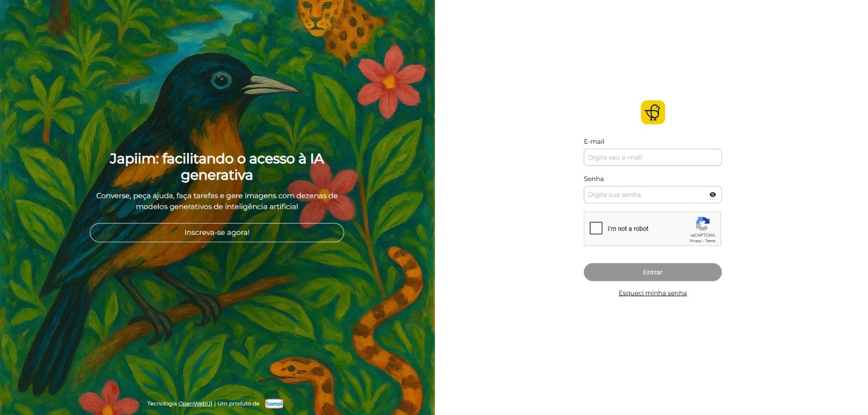Click the "Inscreva-se agora!" signup button
The width and height of the screenshot is (868, 415).
[x=217, y=233]
